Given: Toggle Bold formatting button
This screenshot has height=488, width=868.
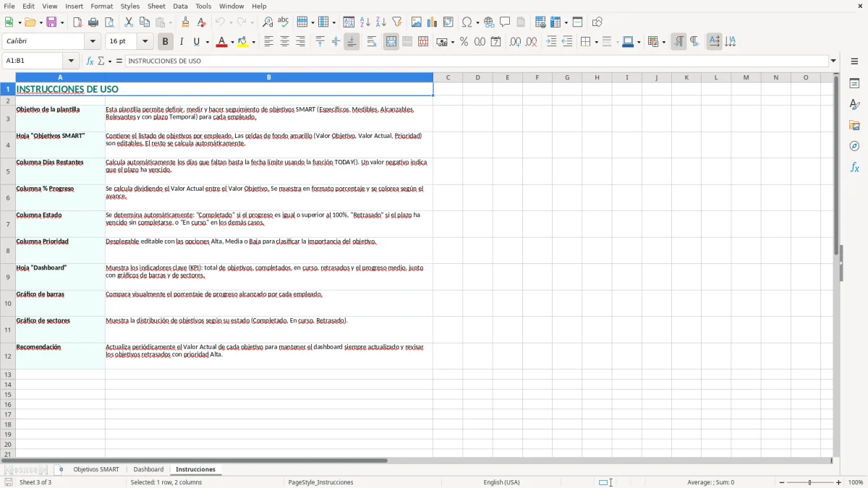Looking at the screenshot, I should [165, 42].
